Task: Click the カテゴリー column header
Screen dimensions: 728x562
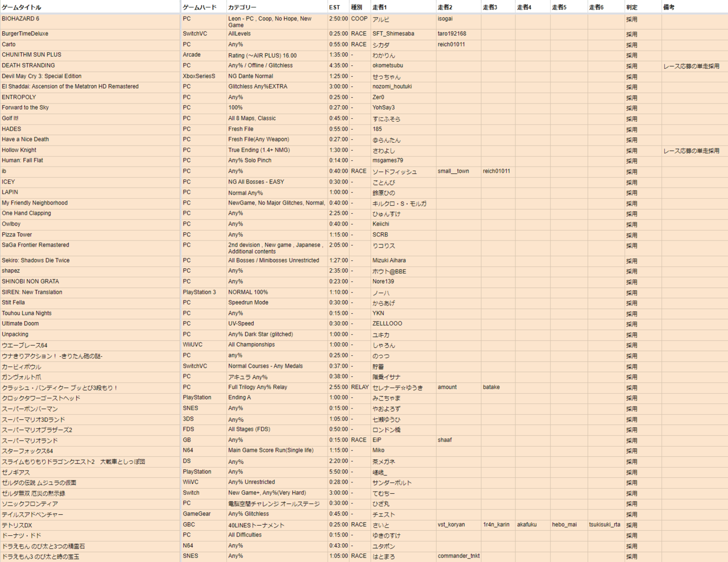Action: click(277, 7)
